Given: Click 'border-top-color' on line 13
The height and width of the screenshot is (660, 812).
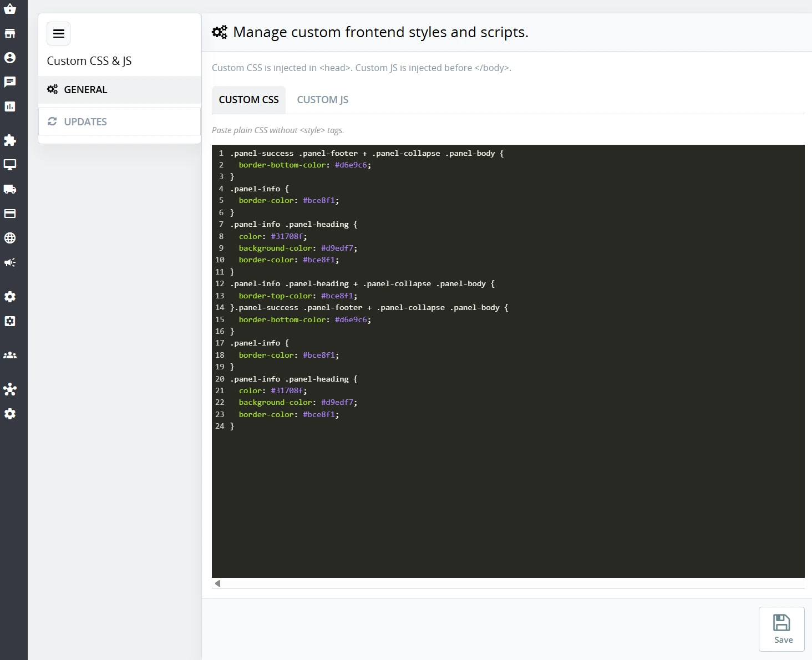Looking at the screenshot, I should coord(276,296).
